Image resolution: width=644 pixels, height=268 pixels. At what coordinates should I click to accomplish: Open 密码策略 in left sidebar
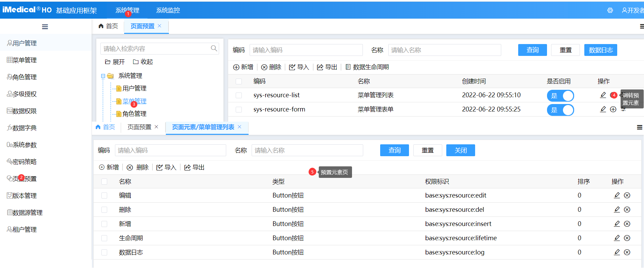pos(46,162)
